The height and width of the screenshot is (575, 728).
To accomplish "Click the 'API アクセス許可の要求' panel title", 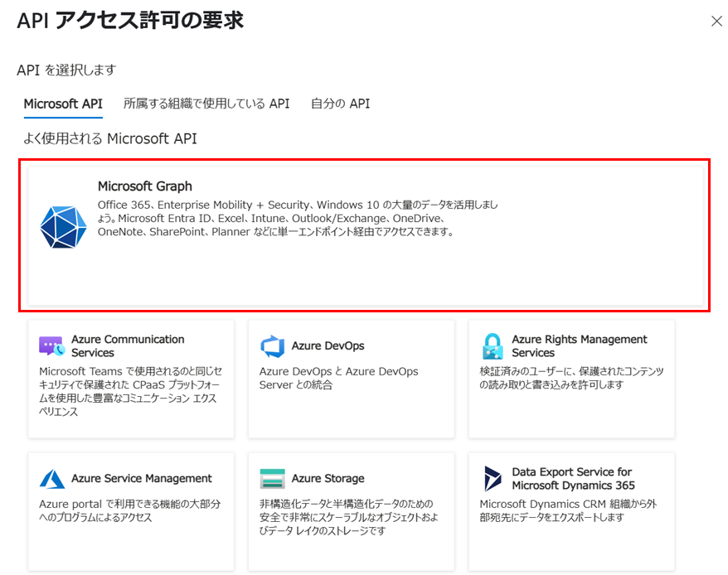I will tap(130, 21).
